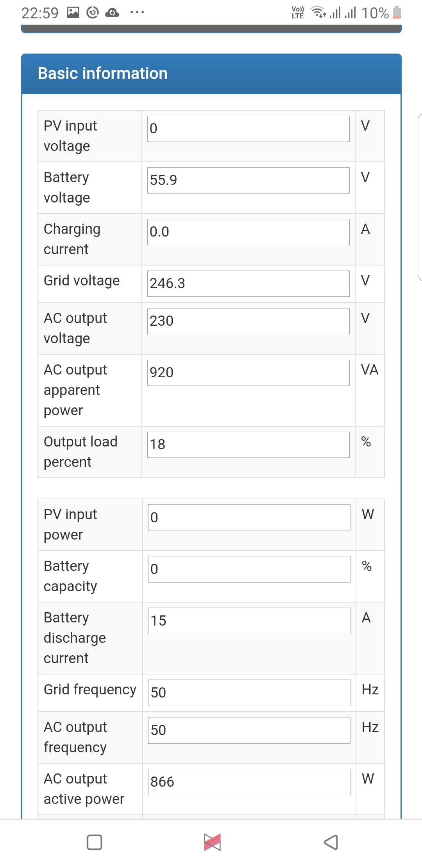
Task: Focus the AC output active power field
Action: 249,782
